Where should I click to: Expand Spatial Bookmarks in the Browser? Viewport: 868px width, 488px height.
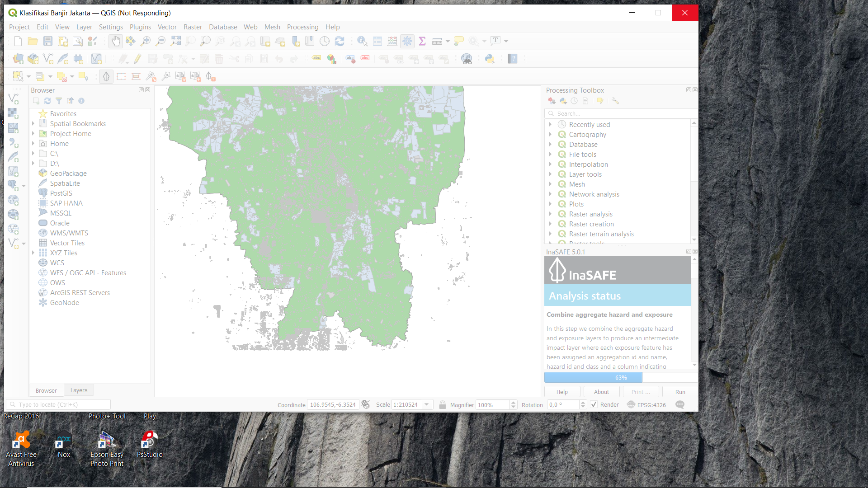(x=33, y=123)
